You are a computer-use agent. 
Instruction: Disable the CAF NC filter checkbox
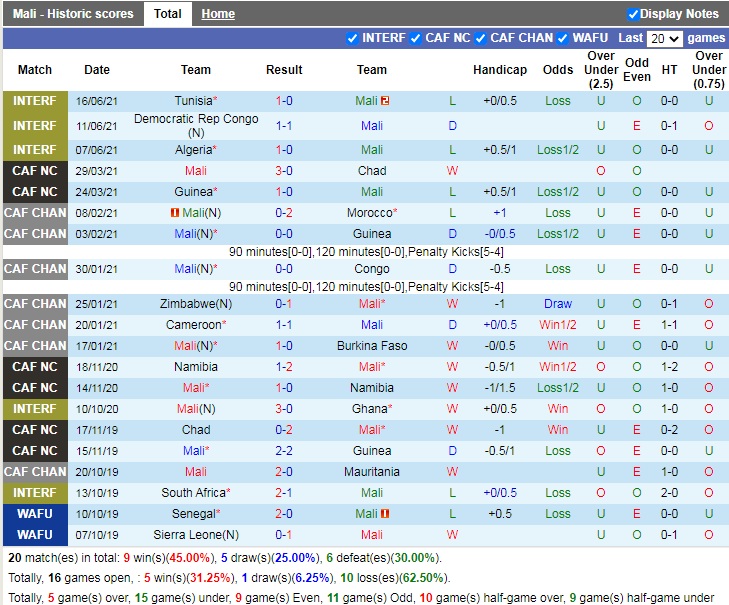click(416, 39)
